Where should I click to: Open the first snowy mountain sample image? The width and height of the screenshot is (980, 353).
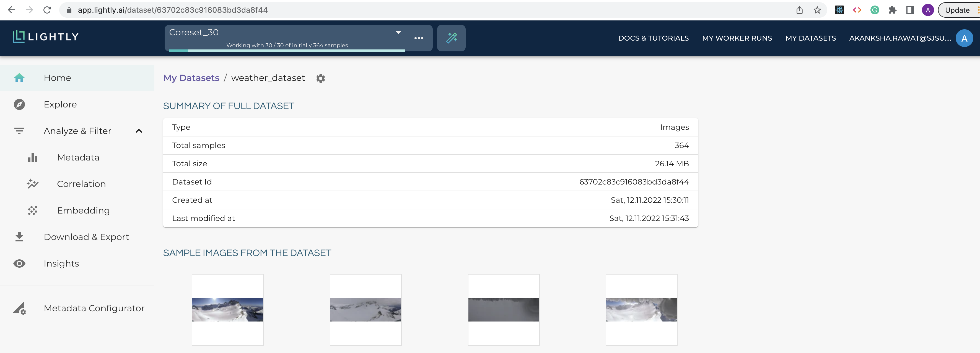click(x=227, y=310)
